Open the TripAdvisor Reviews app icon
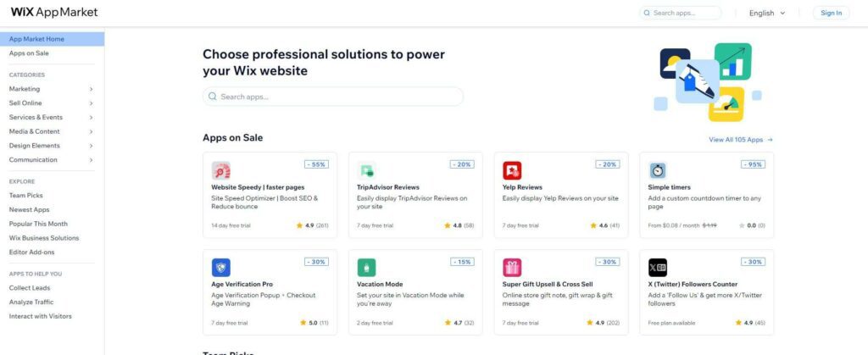 (x=366, y=170)
